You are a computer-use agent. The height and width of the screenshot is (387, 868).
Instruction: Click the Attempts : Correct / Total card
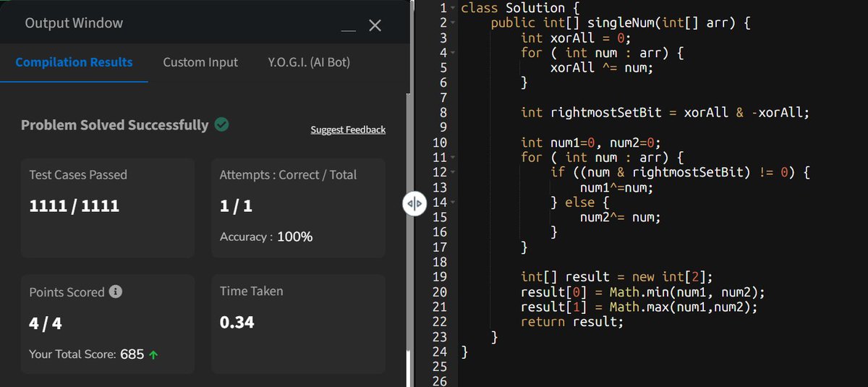[298, 208]
